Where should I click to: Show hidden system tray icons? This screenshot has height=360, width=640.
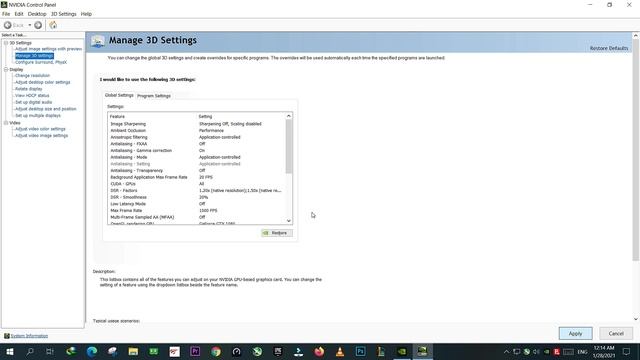507,352
